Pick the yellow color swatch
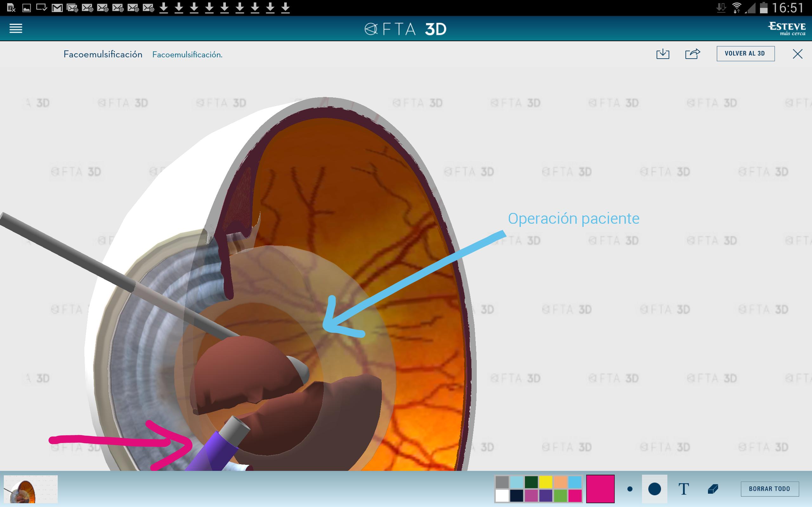Screen dimensions: 812x507 point(546,482)
